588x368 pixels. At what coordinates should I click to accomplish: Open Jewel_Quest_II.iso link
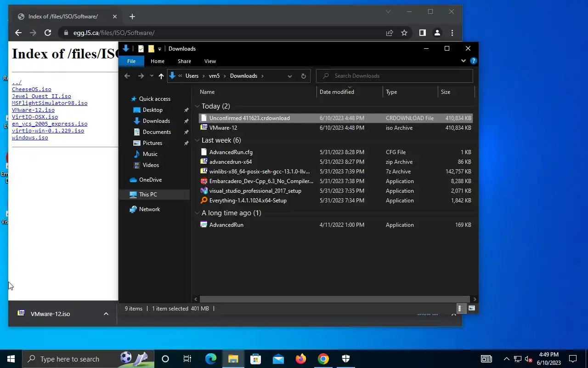tap(41, 96)
